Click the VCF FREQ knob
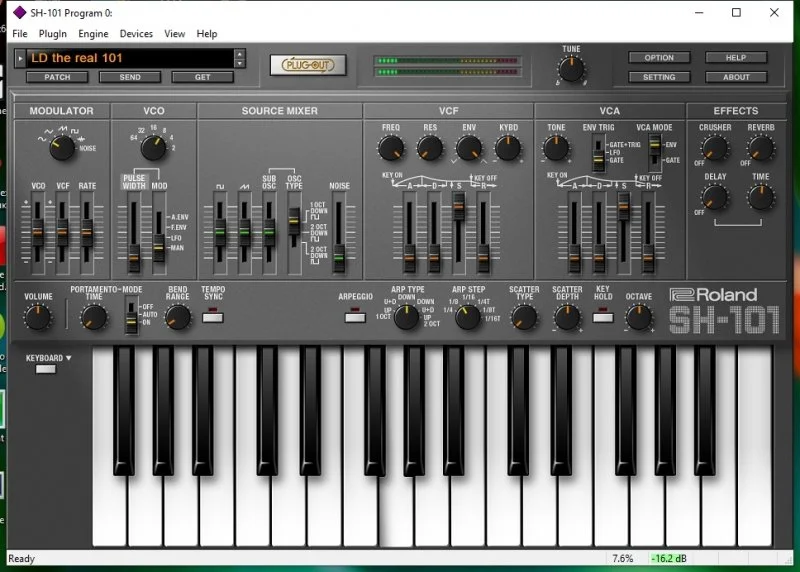The height and width of the screenshot is (572, 800). 391,148
